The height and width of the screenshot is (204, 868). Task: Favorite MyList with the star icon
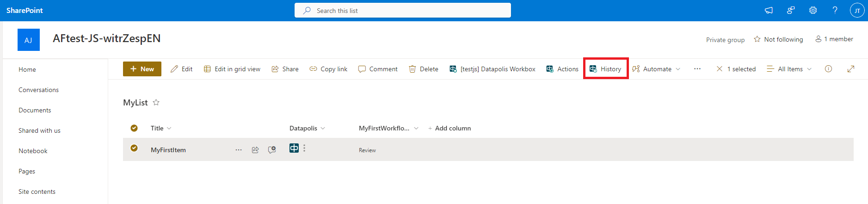pyautogui.click(x=156, y=103)
